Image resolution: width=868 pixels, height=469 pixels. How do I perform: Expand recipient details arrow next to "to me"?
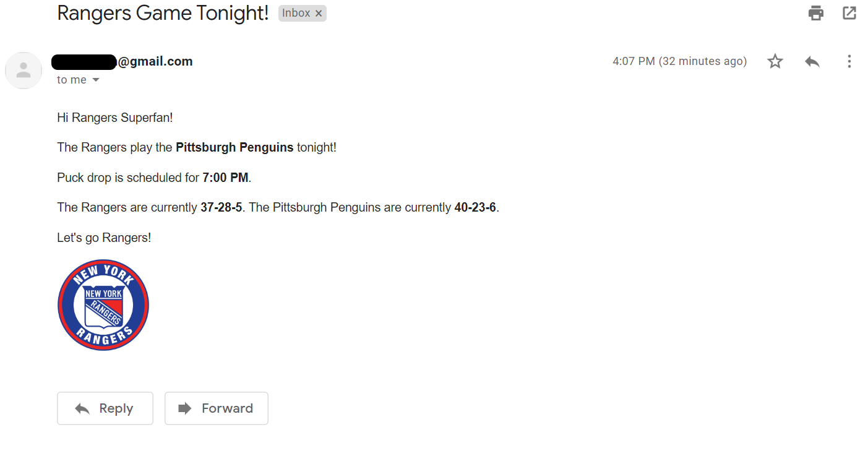click(x=96, y=80)
